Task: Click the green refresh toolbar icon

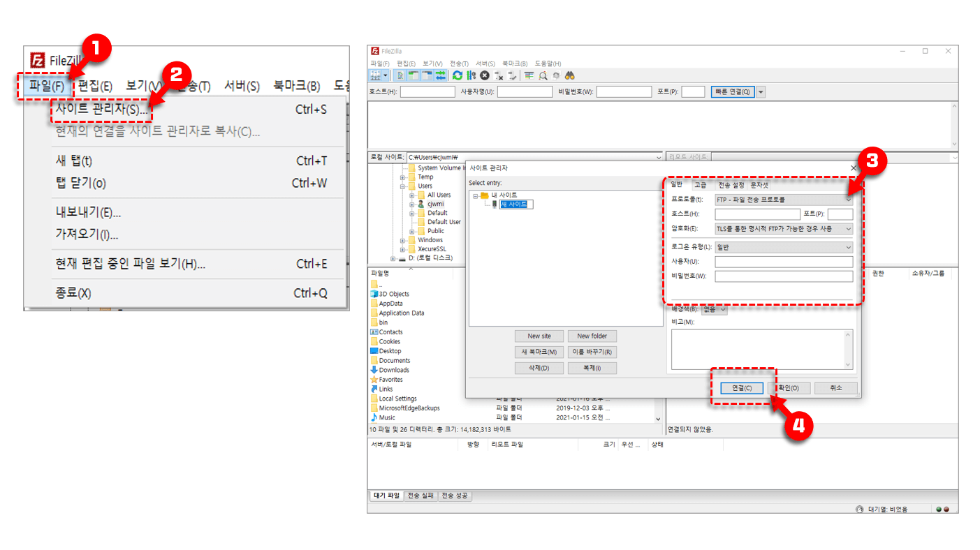Action: [x=458, y=75]
